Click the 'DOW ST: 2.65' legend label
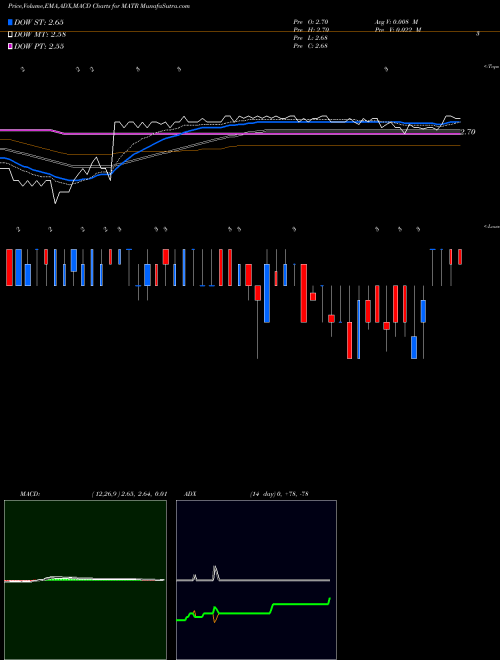 (x=39, y=22)
